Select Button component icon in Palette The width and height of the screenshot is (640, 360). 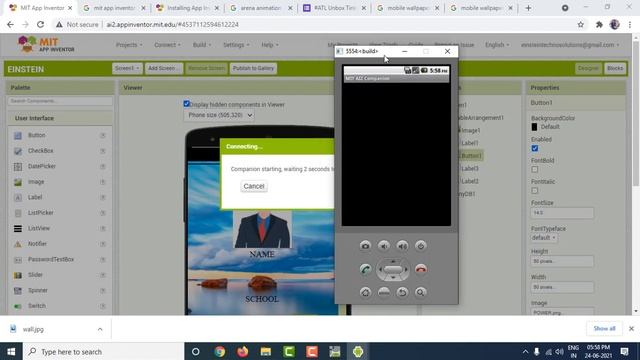click(18, 136)
